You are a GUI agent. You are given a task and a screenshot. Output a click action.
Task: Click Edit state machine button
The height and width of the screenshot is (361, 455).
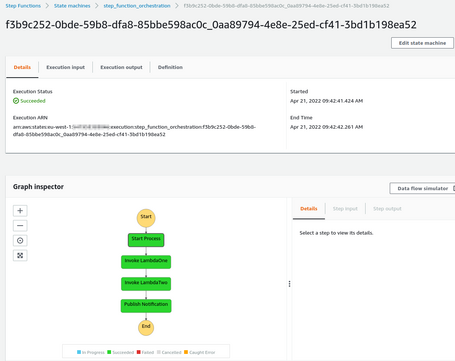coord(422,43)
